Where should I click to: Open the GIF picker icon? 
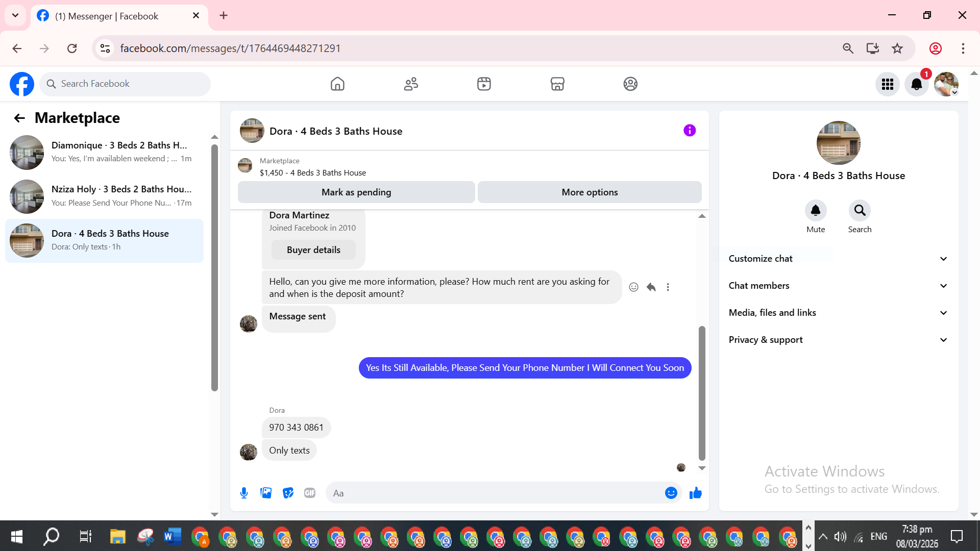[310, 493]
